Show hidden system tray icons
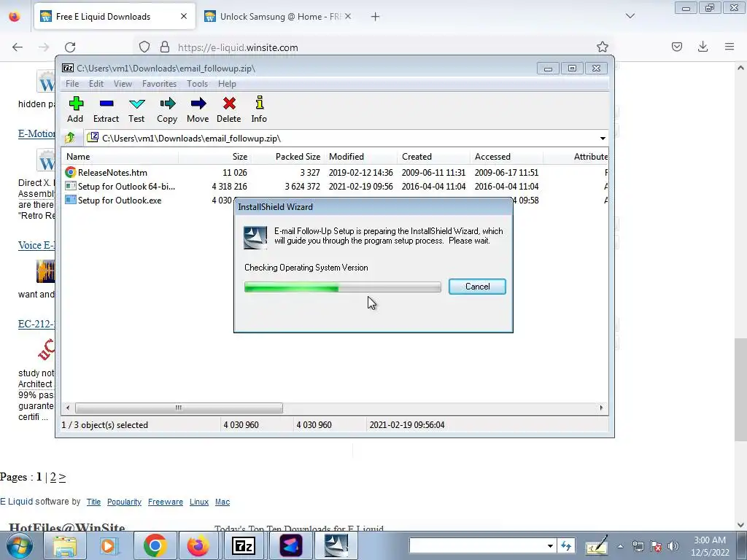 [620, 546]
